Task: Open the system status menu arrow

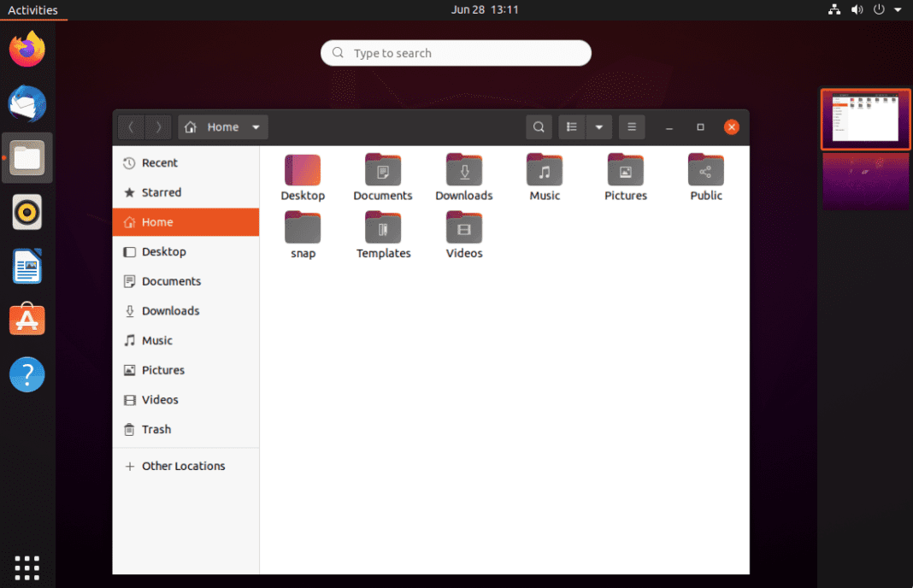Action: [x=897, y=9]
